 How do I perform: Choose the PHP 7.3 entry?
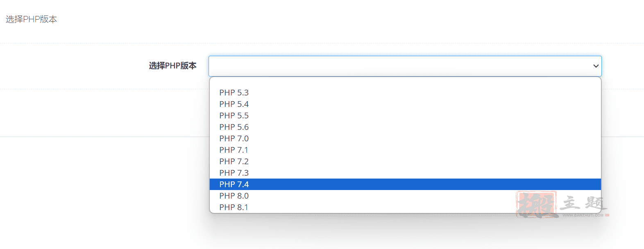(405, 173)
